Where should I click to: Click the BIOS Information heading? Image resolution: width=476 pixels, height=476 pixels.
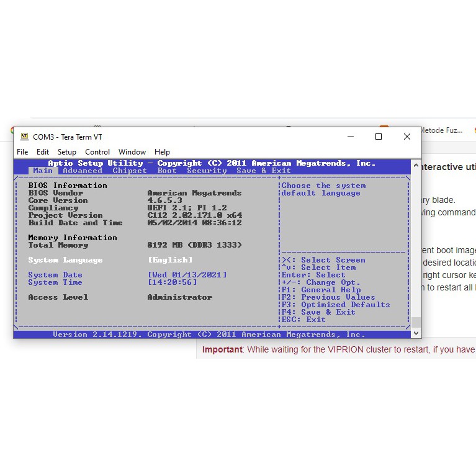coord(68,186)
